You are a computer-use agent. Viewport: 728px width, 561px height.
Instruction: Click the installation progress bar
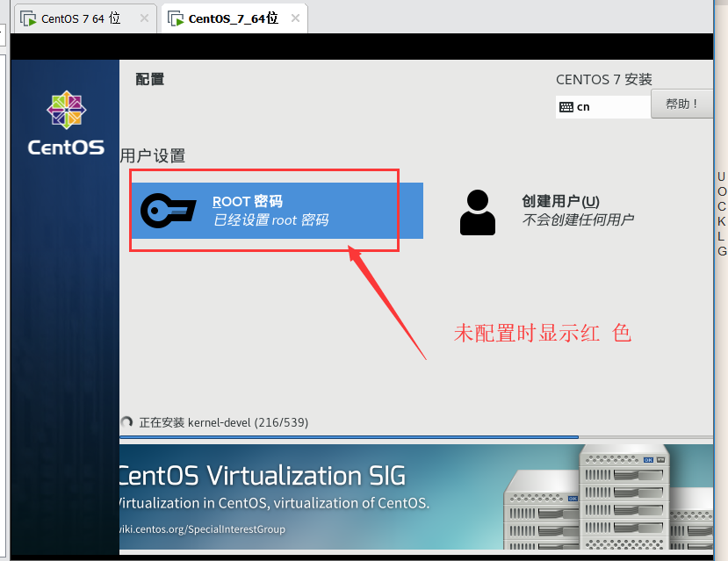tap(416, 436)
